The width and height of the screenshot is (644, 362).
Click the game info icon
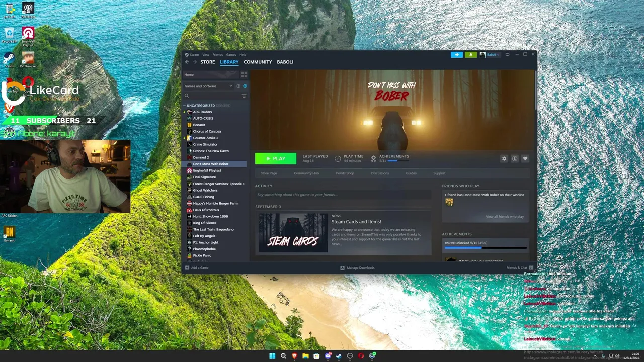515,158
